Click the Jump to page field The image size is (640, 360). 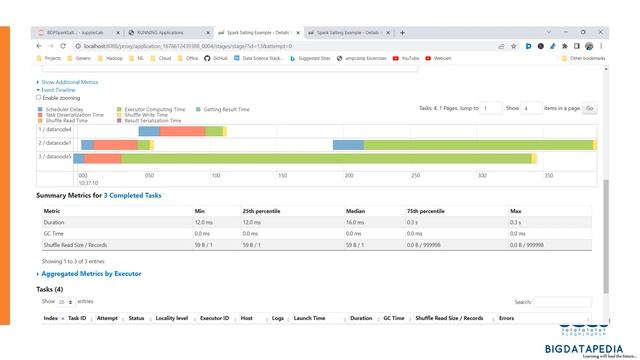(x=491, y=108)
